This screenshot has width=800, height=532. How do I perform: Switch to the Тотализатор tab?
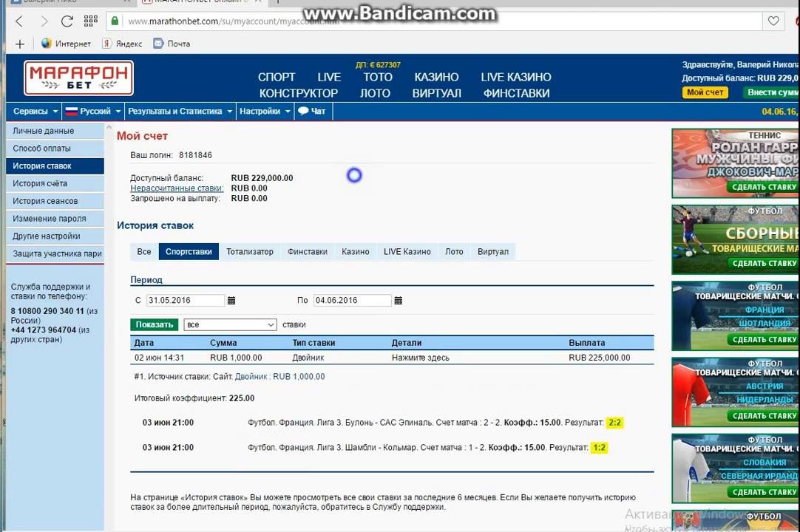pyautogui.click(x=249, y=252)
